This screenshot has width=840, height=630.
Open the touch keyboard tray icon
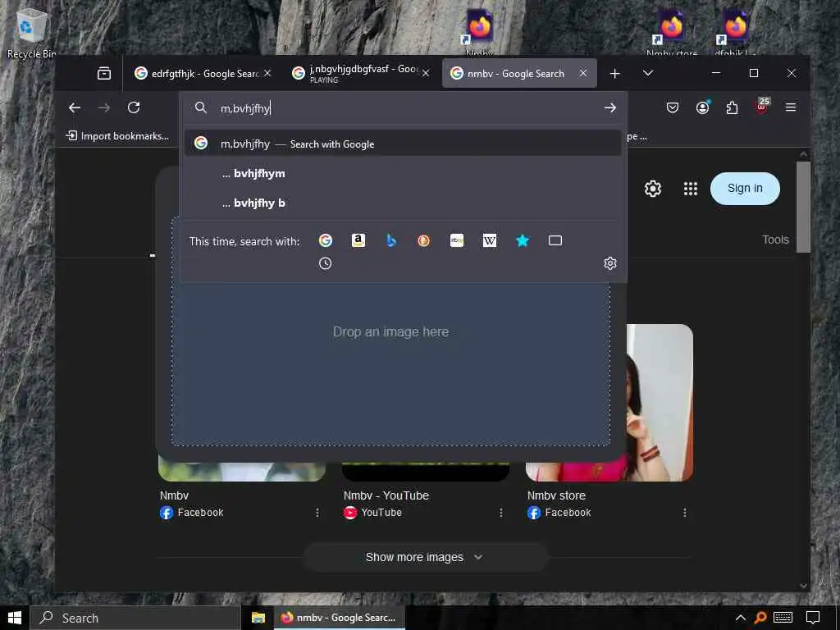pyautogui.click(x=783, y=618)
